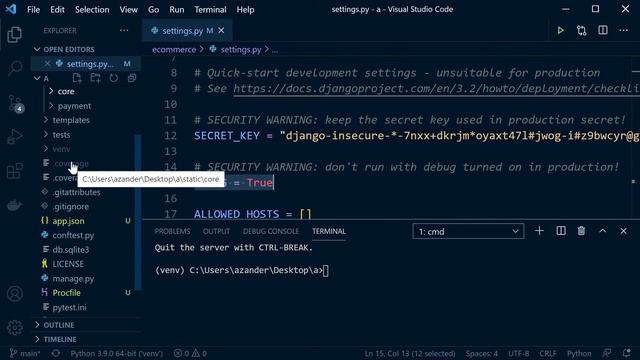Open the Docker view
This screenshot has width=640, height=360.
tap(15, 205)
